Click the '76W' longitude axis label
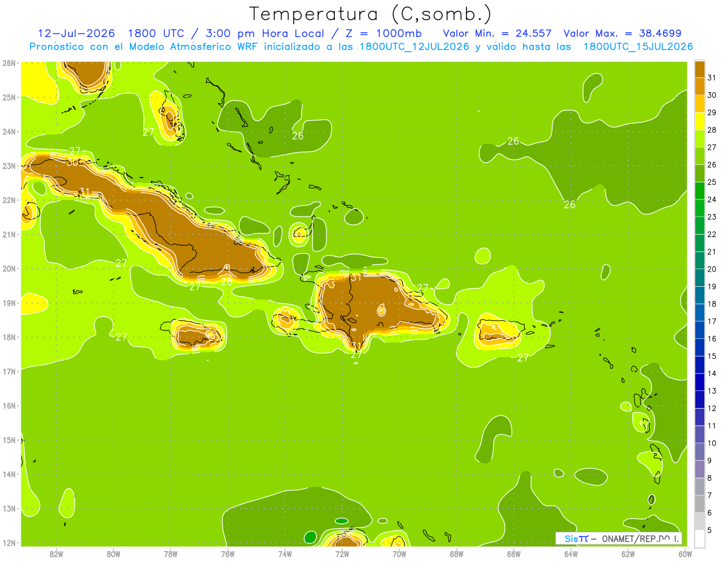This screenshot has width=728, height=562. point(228,553)
